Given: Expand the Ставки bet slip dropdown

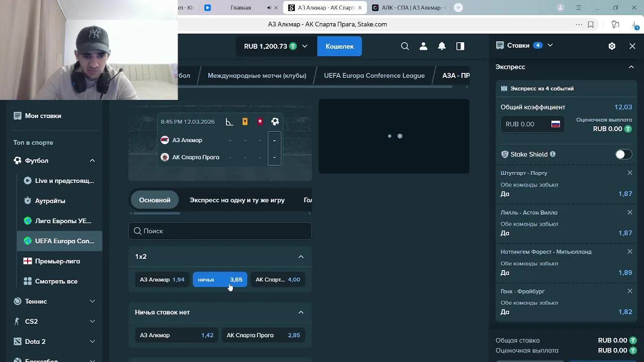Looking at the screenshot, I should coord(550,45).
